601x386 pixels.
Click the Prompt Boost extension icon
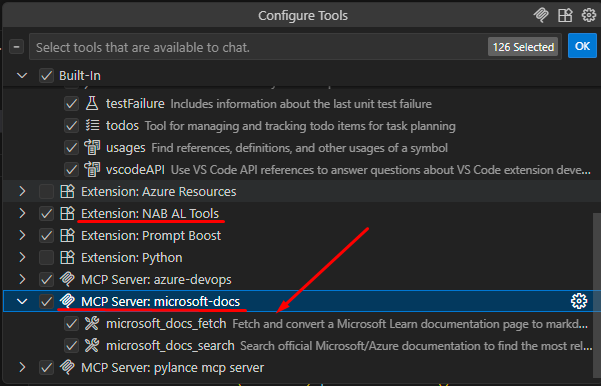pyautogui.click(x=67, y=235)
